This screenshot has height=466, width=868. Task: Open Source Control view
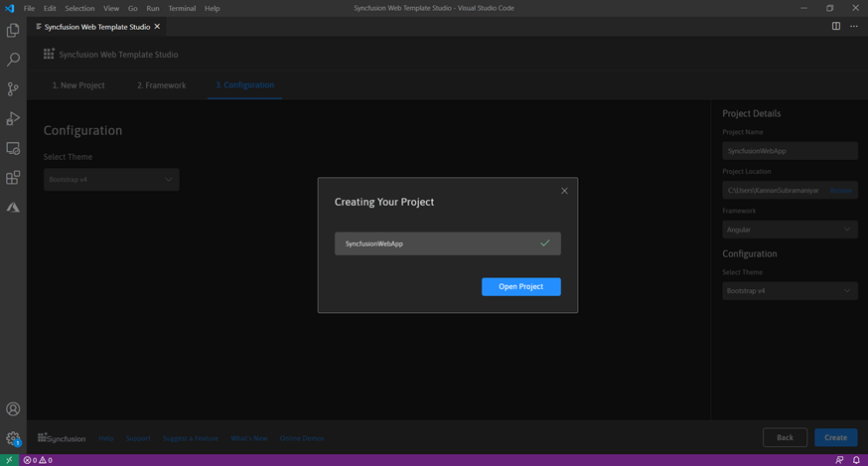coord(13,89)
